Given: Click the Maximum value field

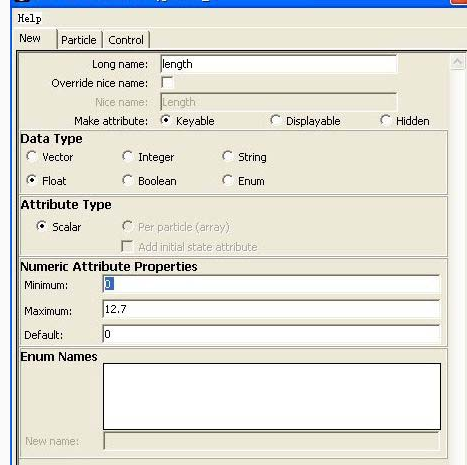Looking at the screenshot, I should 272,309.
